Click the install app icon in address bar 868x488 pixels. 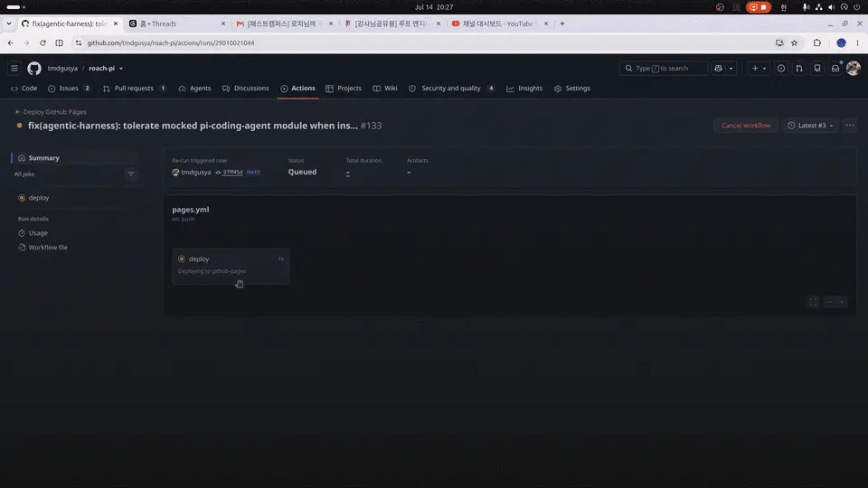click(779, 42)
